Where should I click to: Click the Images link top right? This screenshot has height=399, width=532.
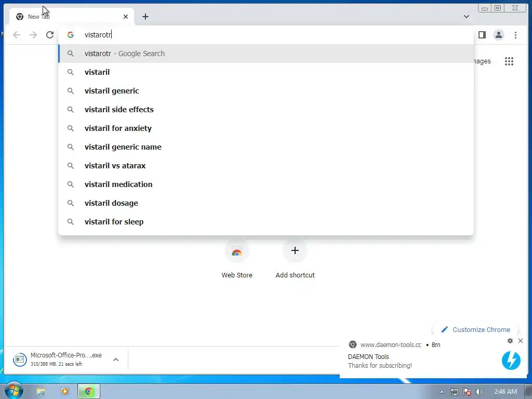click(482, 61)
